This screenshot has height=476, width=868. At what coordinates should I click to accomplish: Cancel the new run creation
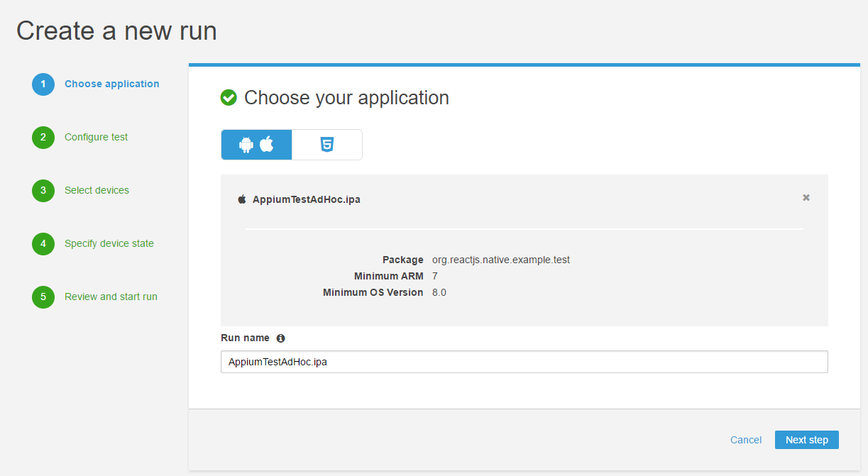pos(745,440)
